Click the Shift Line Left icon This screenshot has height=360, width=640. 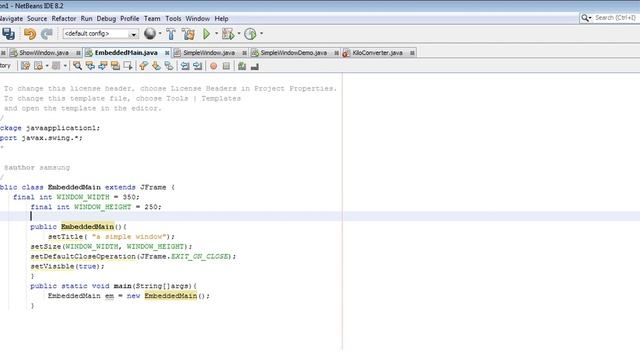[x=185, y=66]
